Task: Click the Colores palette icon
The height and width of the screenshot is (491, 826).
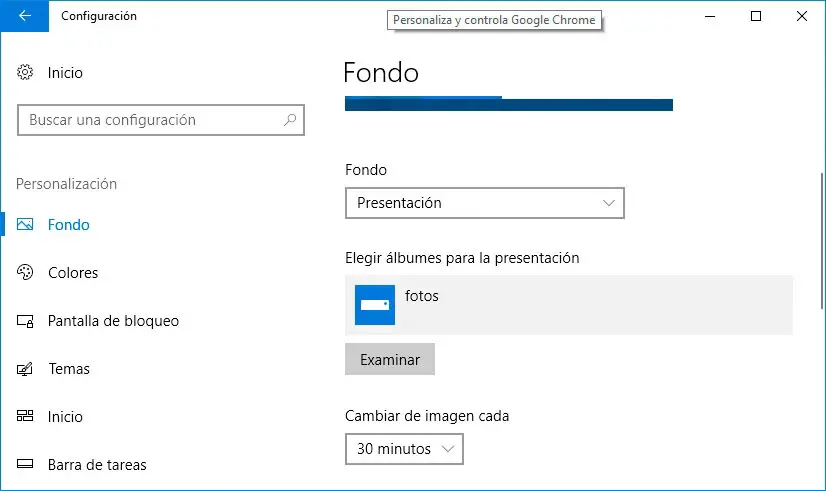Action: coord(26,273)
